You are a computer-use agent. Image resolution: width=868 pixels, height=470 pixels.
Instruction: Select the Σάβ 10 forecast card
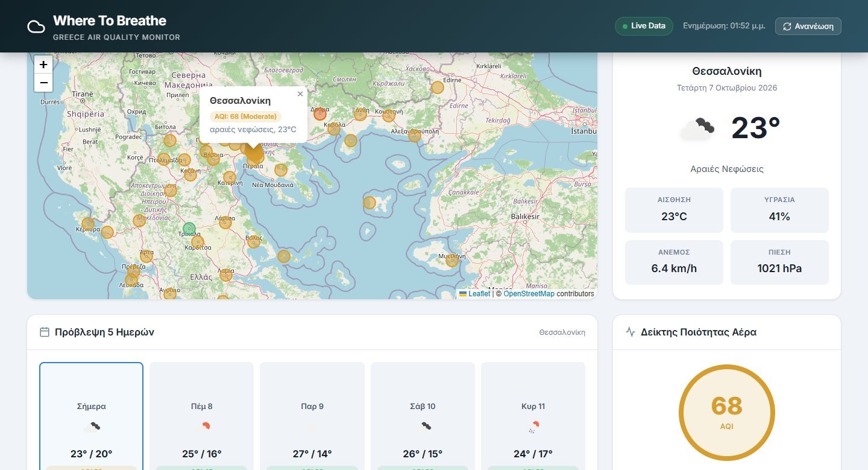(x=423, y=416)
